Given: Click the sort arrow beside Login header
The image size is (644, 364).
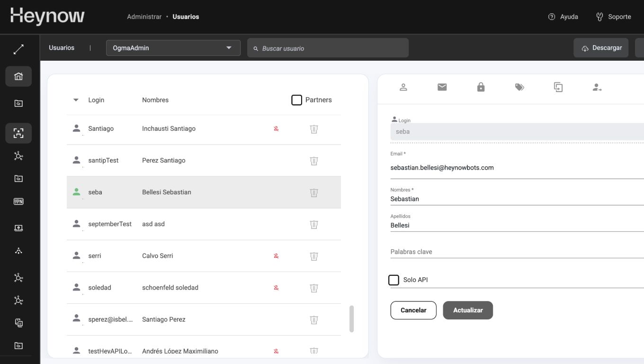Looking at the screenshot, I should [x=76, y=100].
